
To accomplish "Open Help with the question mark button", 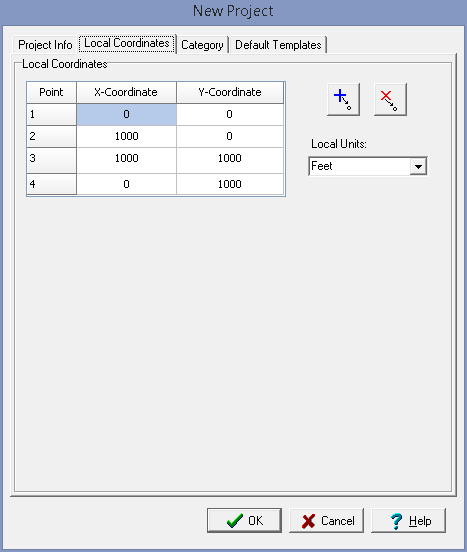I will click(x=408, y=520).
